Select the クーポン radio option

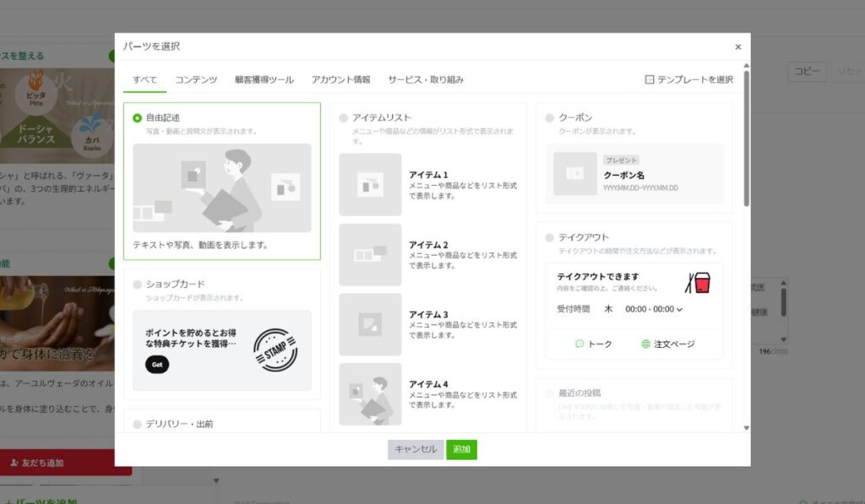[x=550, y=118]
